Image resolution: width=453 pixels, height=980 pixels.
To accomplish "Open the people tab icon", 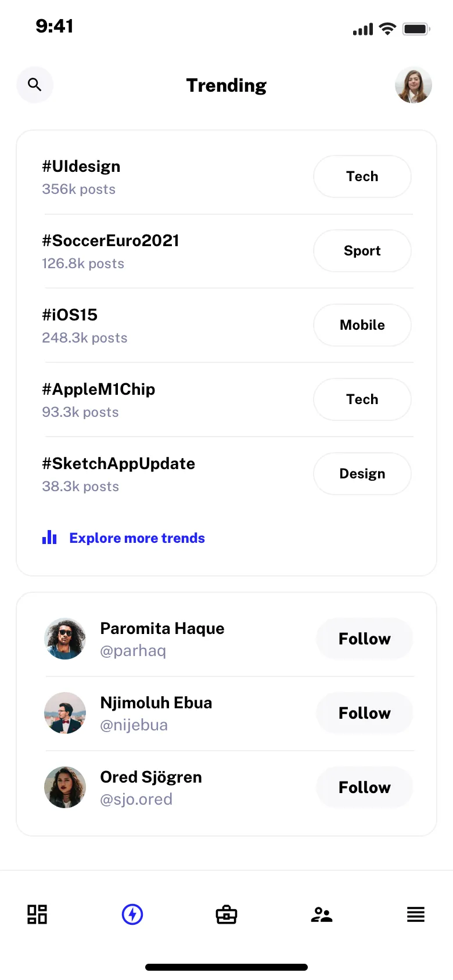I will (321, 914).
